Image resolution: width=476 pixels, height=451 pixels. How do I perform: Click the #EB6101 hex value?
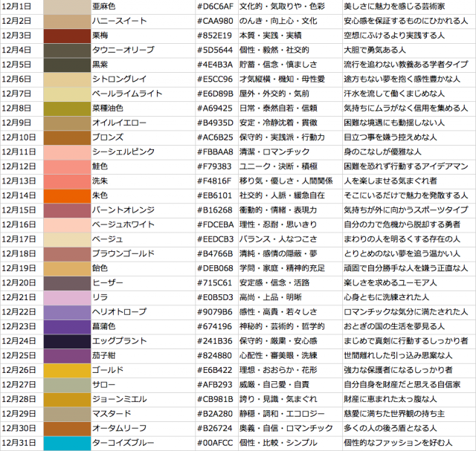(216, 195)
